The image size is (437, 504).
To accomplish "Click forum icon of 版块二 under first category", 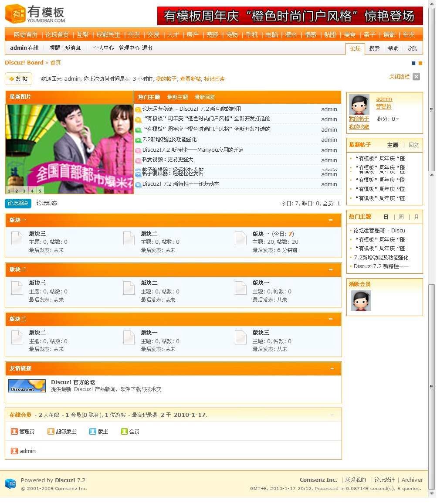I will [129, 238].
